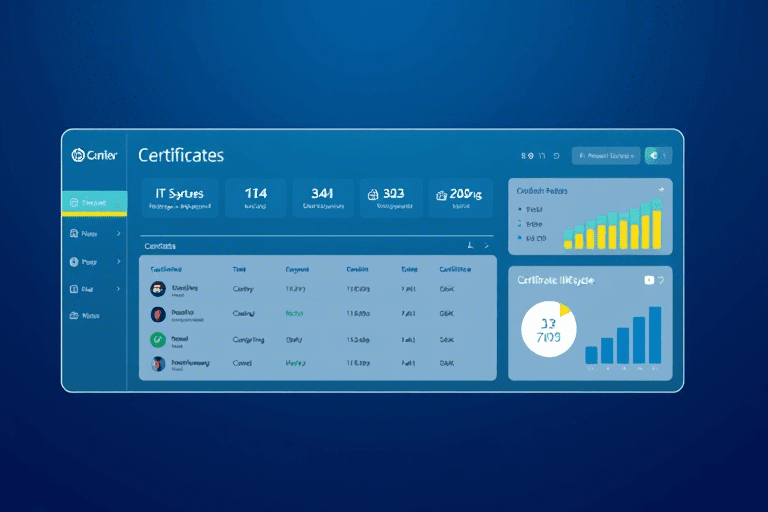Click the refresh icon in the top header
Screen dimensions: 768x512
click(556, 156)
